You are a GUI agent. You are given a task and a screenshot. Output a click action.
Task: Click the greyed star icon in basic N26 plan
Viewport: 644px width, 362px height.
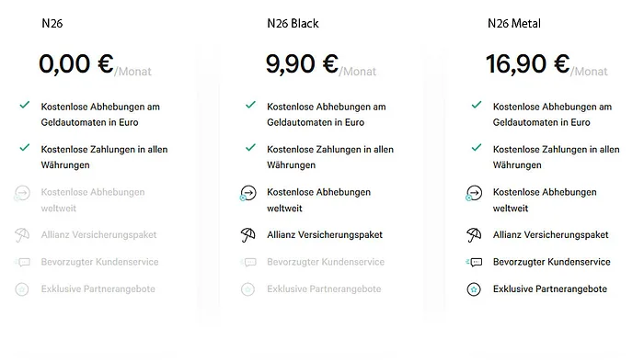tap(22, 289)
